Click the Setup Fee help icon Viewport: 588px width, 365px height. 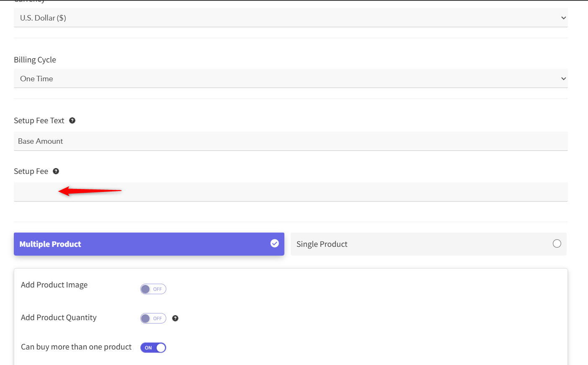56,171
